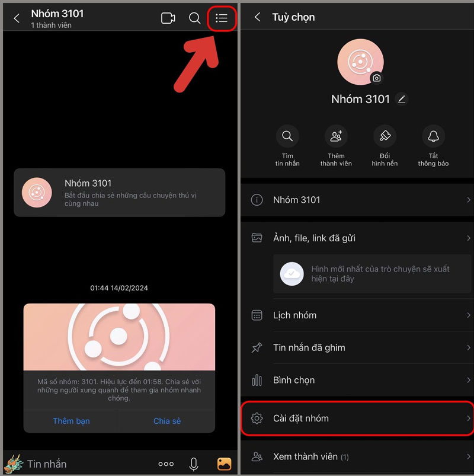
Task: Open Cài đặt nhóm settings
Action: [x=357, y=419]
